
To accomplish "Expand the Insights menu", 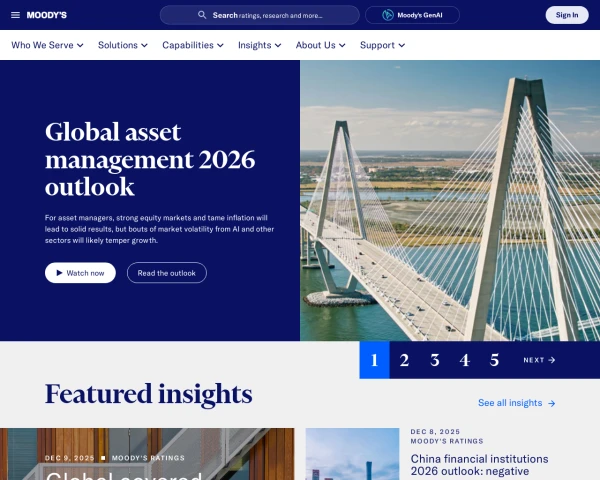I will coord(259,45).
